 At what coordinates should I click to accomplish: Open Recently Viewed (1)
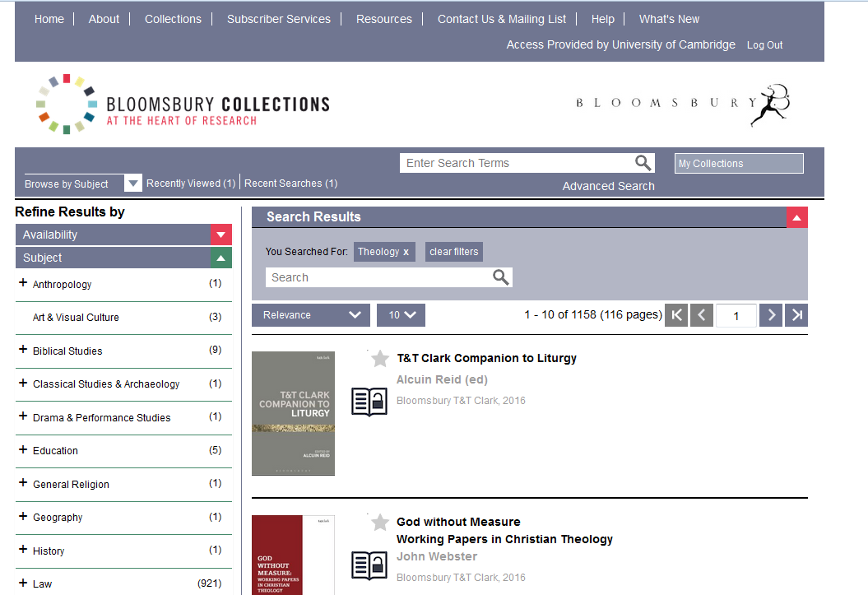pos(191,184)
